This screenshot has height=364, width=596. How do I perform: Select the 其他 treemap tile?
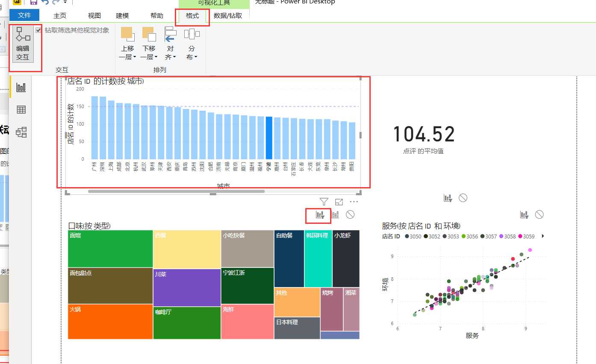[x=297, y=302]
